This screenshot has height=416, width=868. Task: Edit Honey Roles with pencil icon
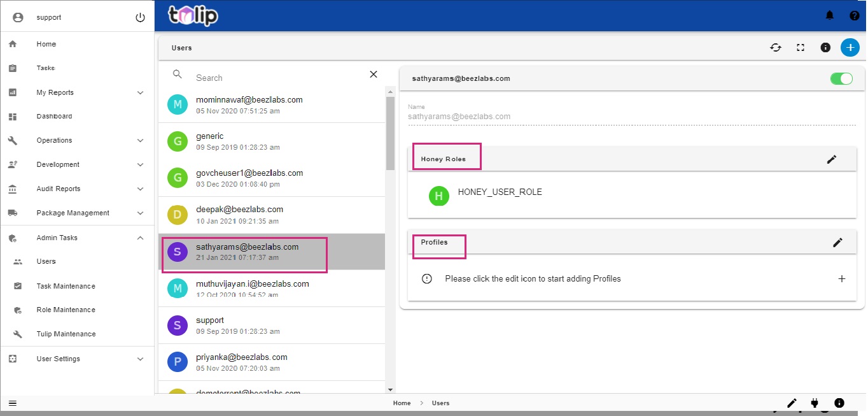[831, 159]
